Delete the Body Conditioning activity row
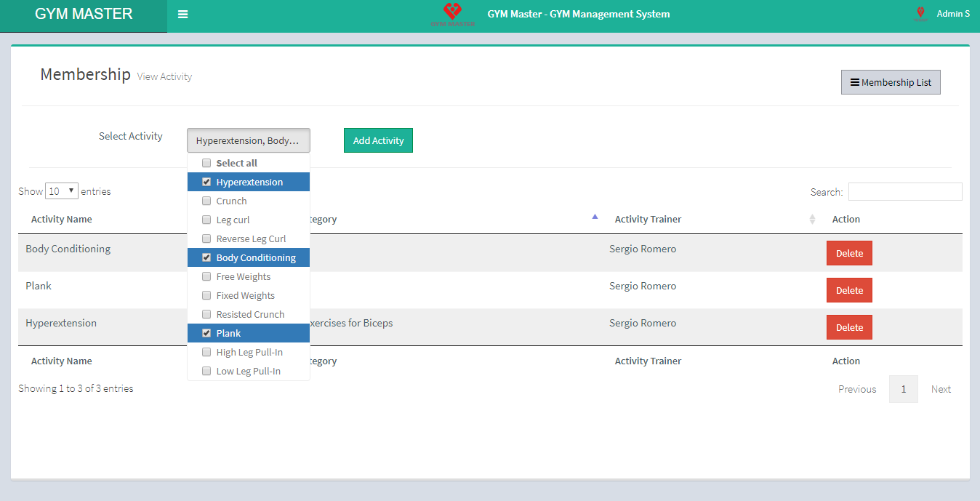This screenshot has height=501, width=980. (849, 254)
